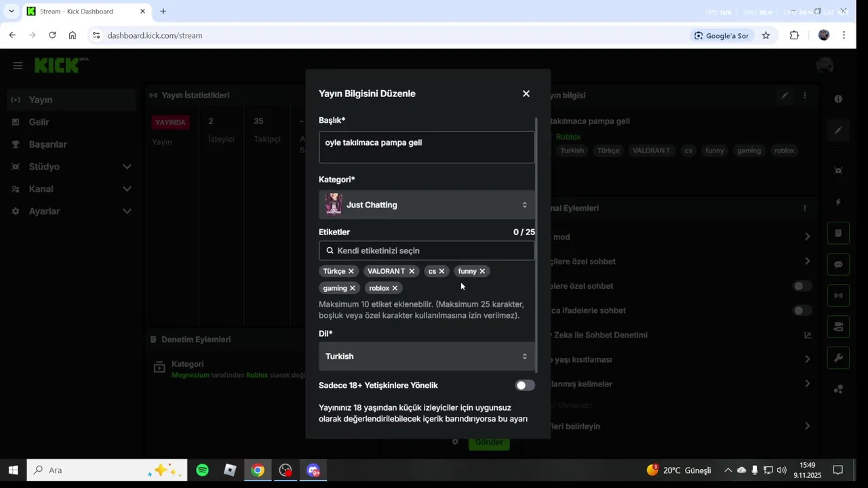Image resolution: width=868 pixels, height=488 pixels.
Task: Click the chat bubble icon in right toolbar
Action: (x=838, y=264)
